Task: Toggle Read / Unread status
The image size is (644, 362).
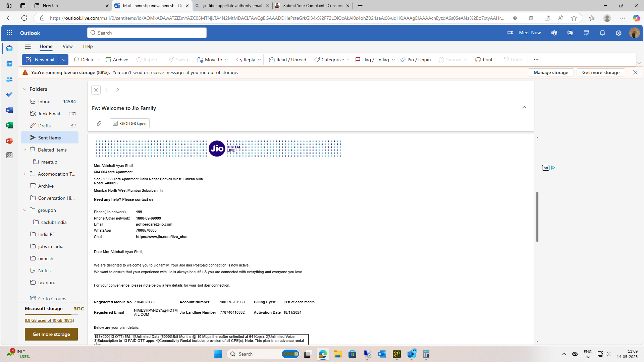Action: click(287, 60)
